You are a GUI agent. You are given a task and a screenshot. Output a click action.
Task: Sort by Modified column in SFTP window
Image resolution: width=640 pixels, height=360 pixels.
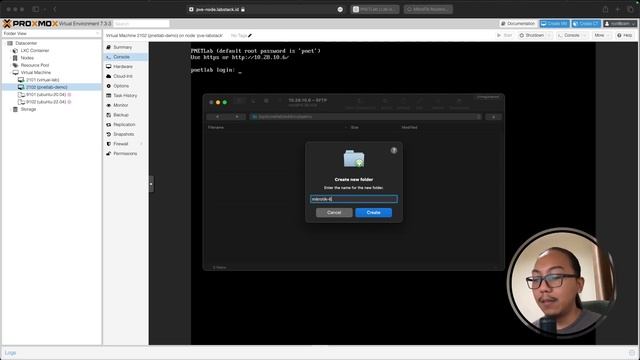pos(409,127)
